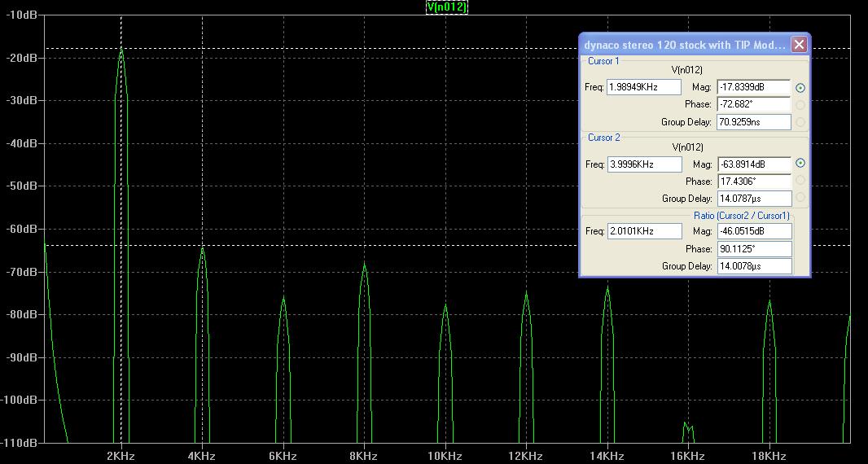Click Ratio Mag field -46.0515dB
This screenshot has height=464, width=868.
click(755, 231)
